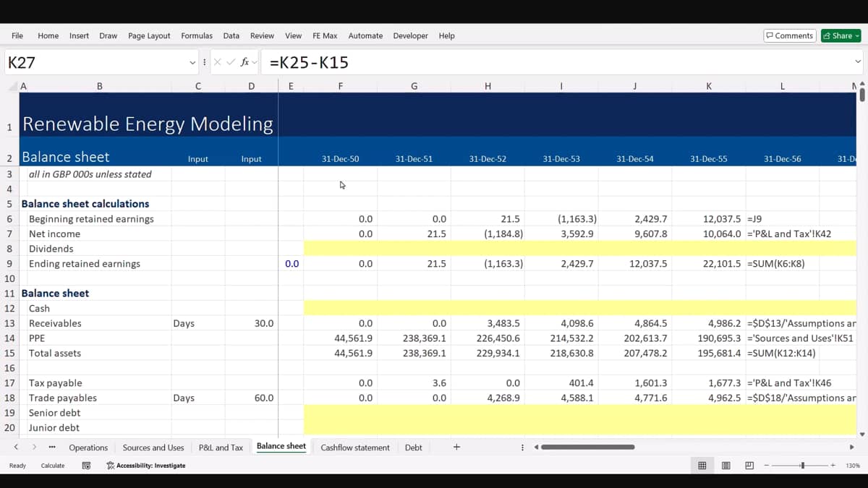This screenshot has width=868, height=488.
Task: Click horizontal scrollbar left arrow
Action: [536, 448]
